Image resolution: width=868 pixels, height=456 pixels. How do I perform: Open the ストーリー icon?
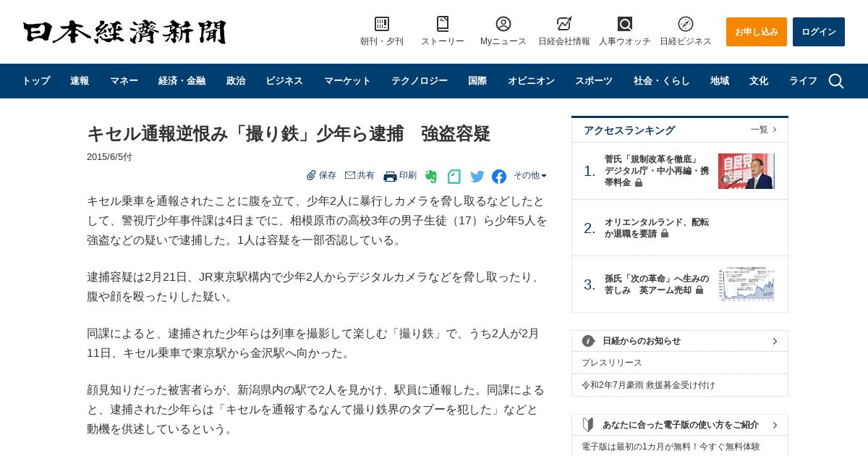(x=443, y=24)
